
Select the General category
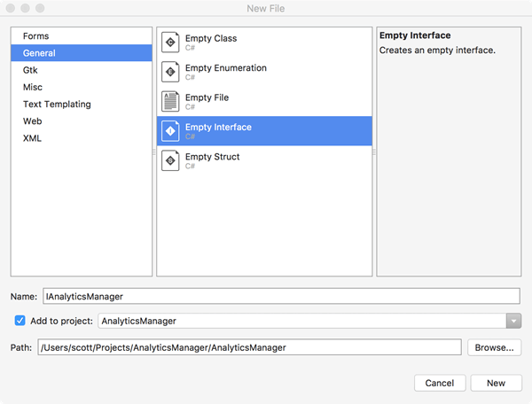tap(40, 53)
